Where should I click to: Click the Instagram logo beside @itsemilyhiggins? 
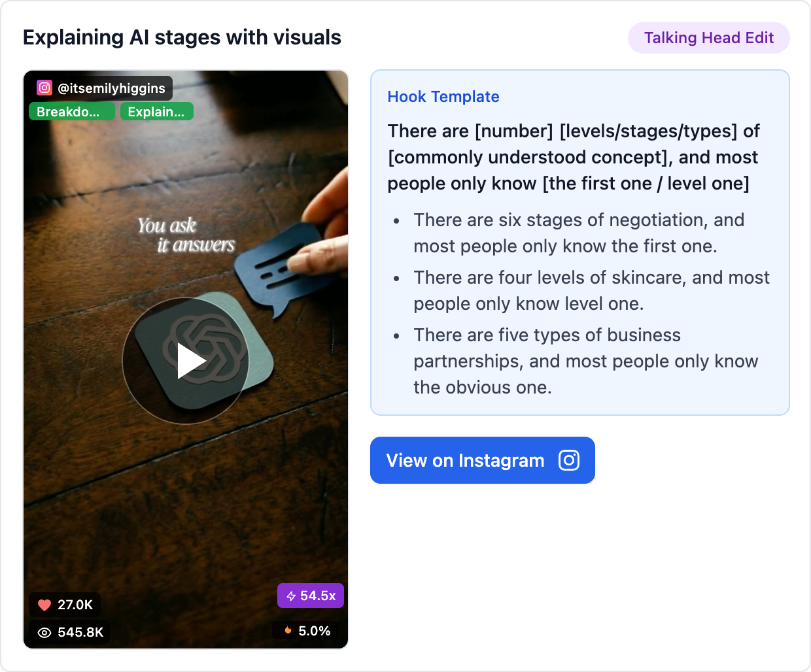(x=44, y=88)
